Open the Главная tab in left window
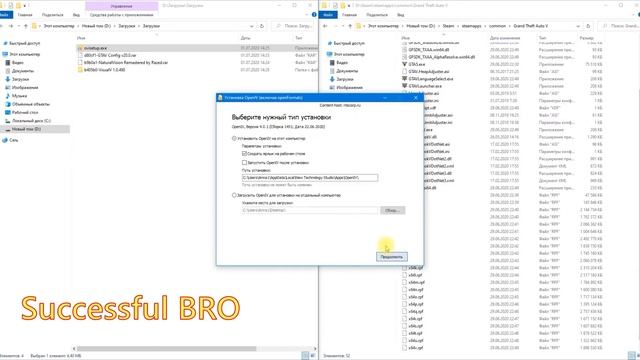This screenshot has height=360, width=640. 25,15
